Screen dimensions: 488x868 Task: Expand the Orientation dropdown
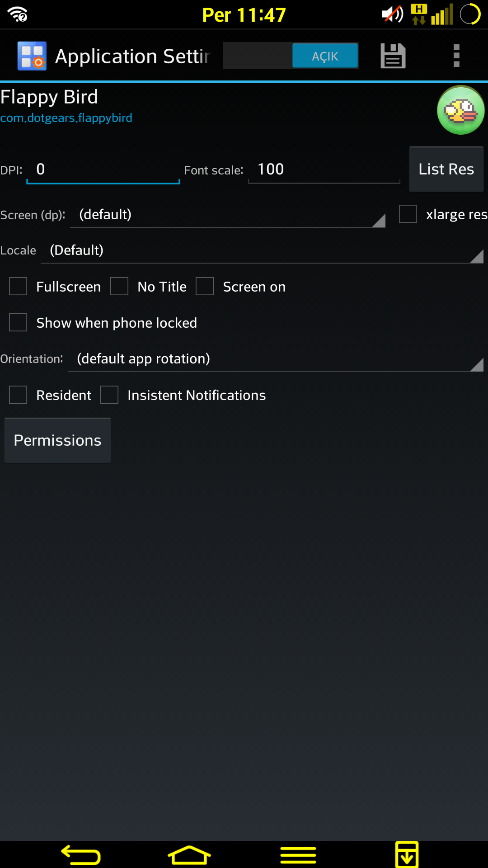pos(276,359)
